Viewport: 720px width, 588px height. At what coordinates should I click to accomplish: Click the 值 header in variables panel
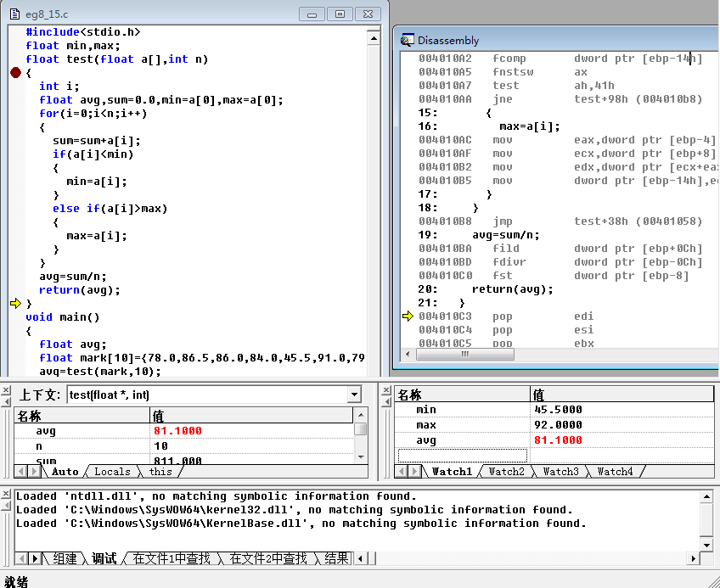coord(251,416)
